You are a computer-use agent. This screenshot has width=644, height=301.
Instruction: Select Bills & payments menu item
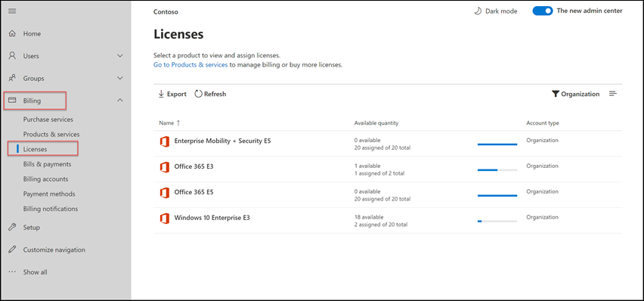pos(47,164)
